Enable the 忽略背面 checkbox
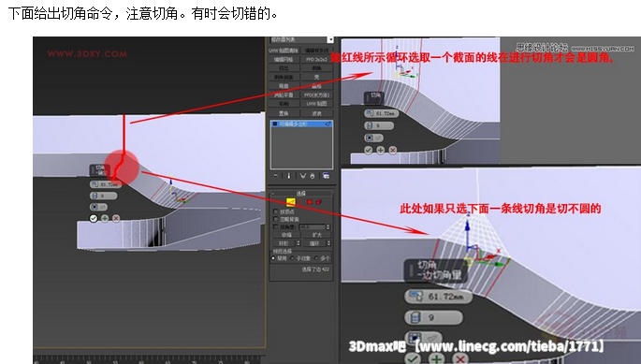The width and height of the screenshot is (641, 364). pos(275,219)
